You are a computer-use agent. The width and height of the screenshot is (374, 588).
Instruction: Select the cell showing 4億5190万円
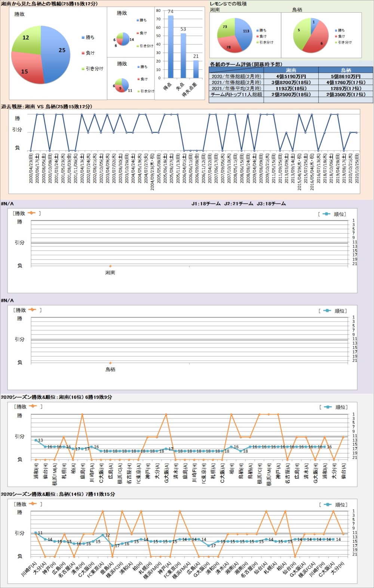tap(291, 76)
